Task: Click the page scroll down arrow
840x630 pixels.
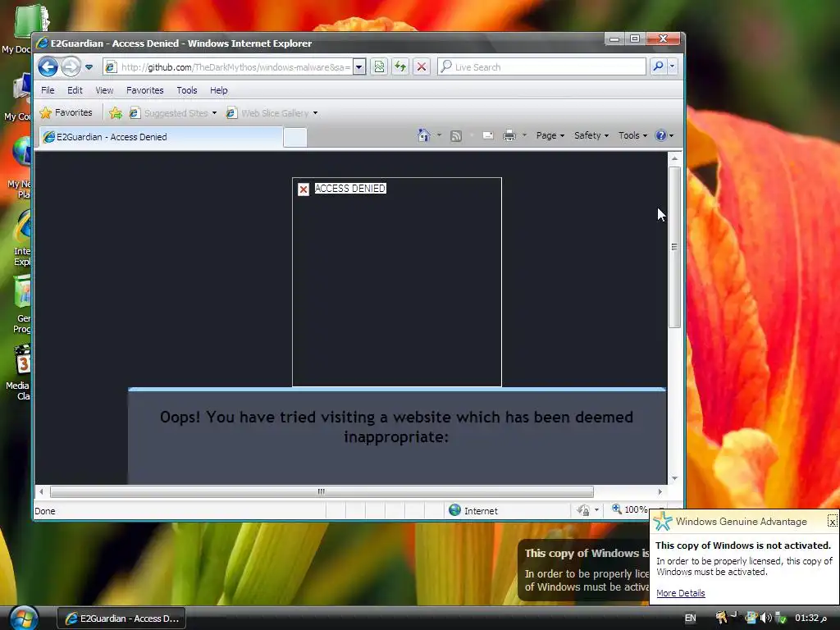Action: coord(674,478)
